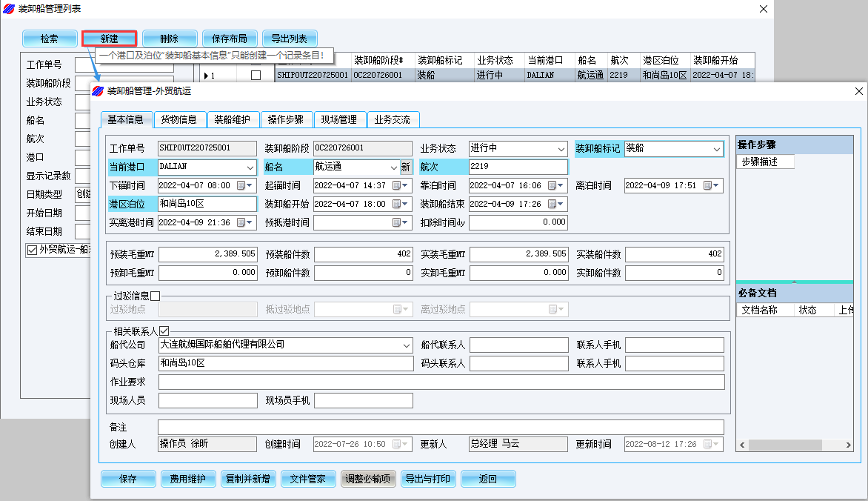Click the 作业要求 input field
The height and width of the screenshot is (501, 868).
441,382
